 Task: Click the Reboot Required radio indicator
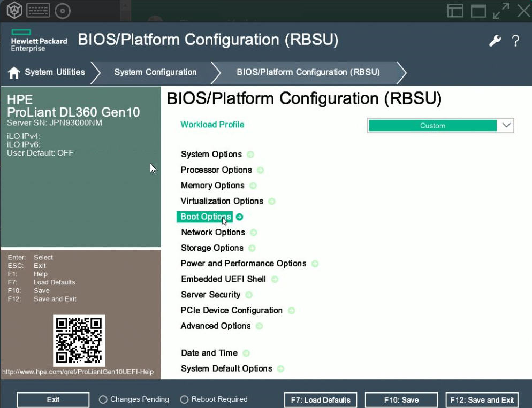point(184,399)
